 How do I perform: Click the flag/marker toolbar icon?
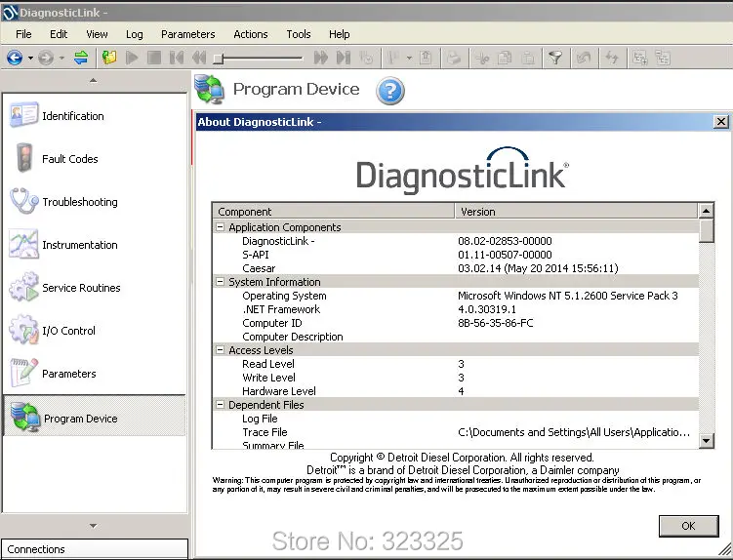pos(392,58)
